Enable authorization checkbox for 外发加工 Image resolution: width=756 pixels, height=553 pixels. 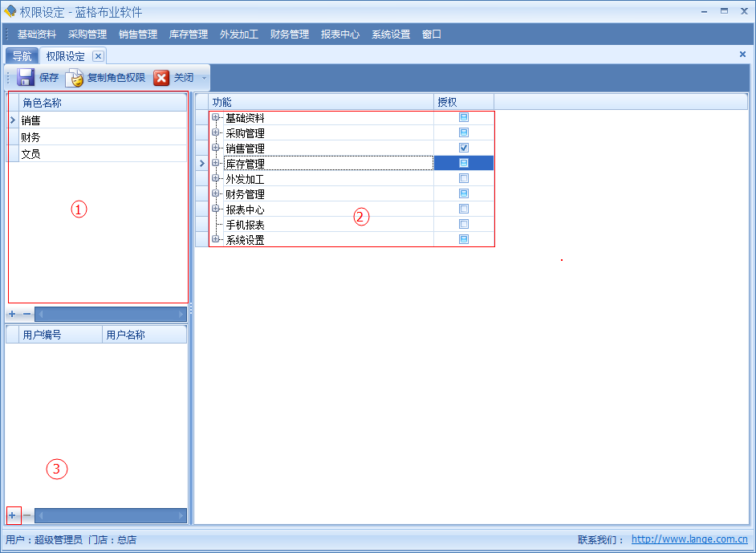point(464,178)
